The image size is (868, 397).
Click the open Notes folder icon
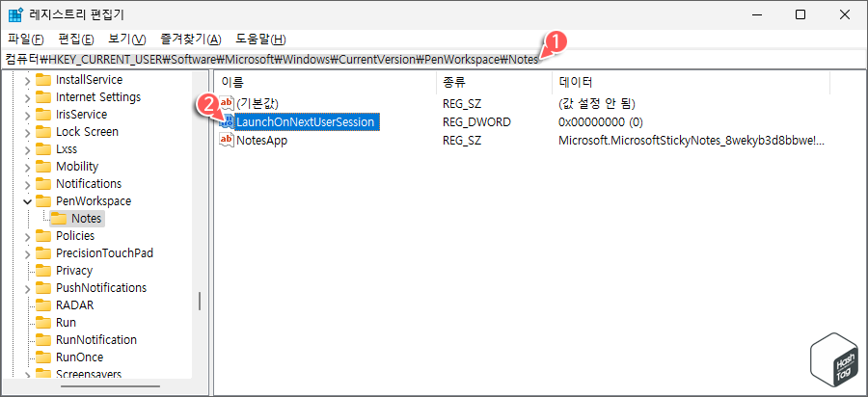click(59, 219)
